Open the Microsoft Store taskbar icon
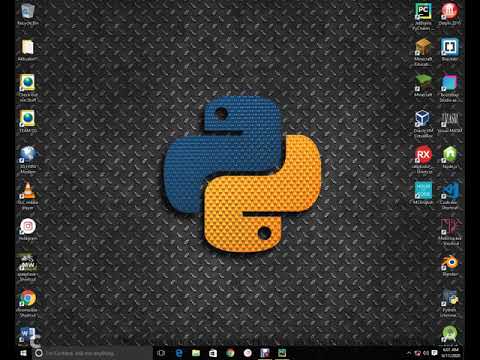The width and height of the screenshot is (480, 360). point(213,353)
